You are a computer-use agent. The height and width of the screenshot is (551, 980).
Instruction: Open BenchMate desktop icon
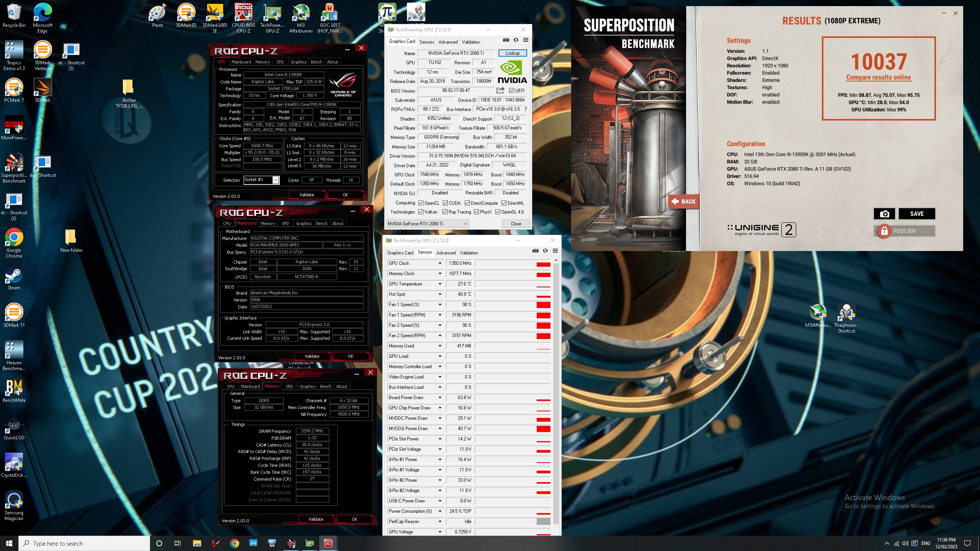click(14, 390)
